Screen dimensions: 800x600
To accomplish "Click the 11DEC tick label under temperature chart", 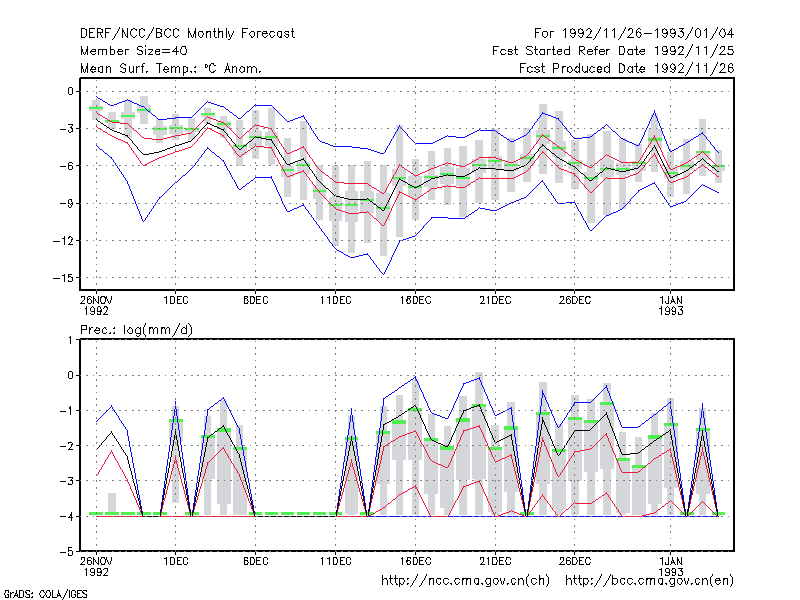I will click(x=336, y=300).
